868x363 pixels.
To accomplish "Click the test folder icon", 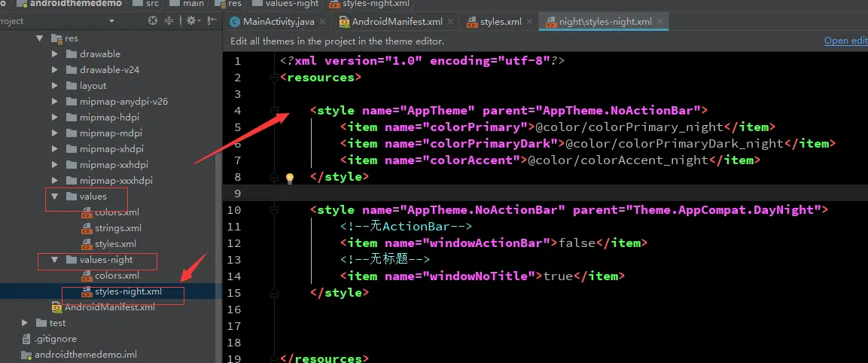I will [x=41, y=323].
